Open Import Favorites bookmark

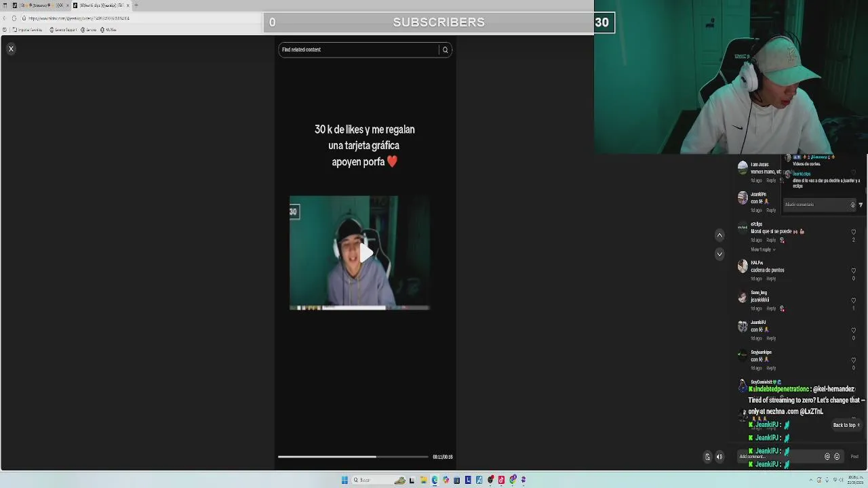(x=27, y=30)
